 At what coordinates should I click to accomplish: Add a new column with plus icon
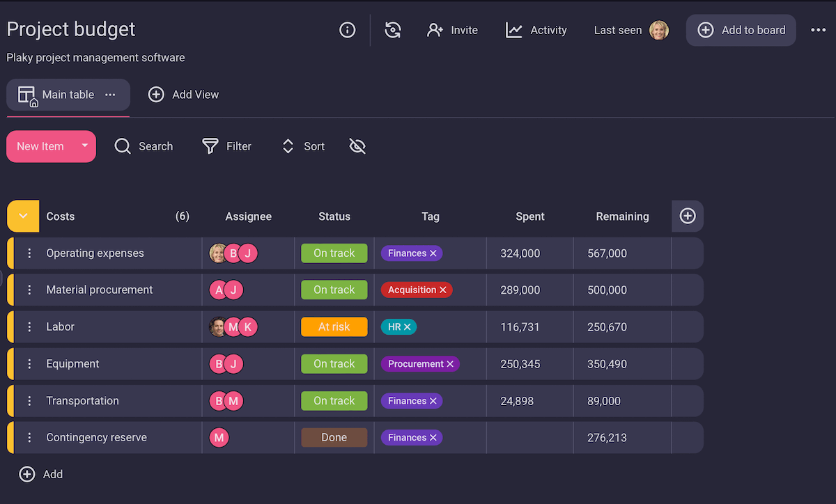(687, 216)
